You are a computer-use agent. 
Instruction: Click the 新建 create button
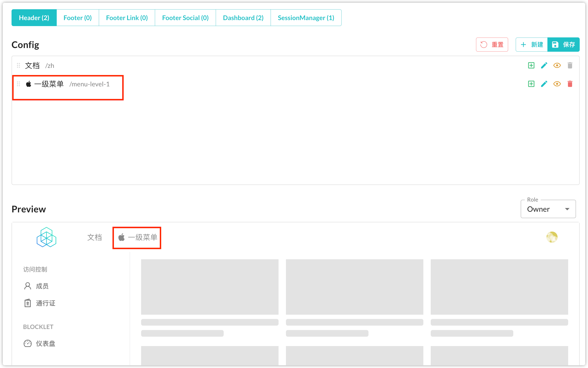pyautogui.click(x=532, y=45)
